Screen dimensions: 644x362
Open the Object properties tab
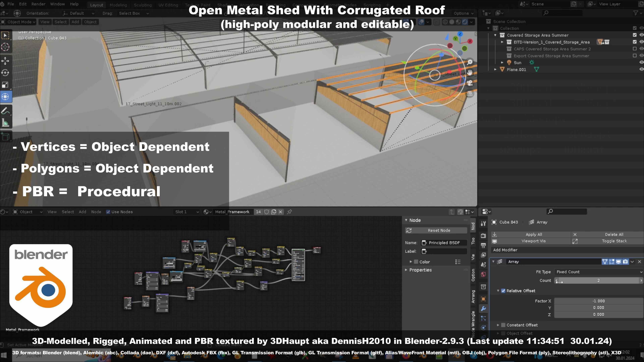coord(483,299)
